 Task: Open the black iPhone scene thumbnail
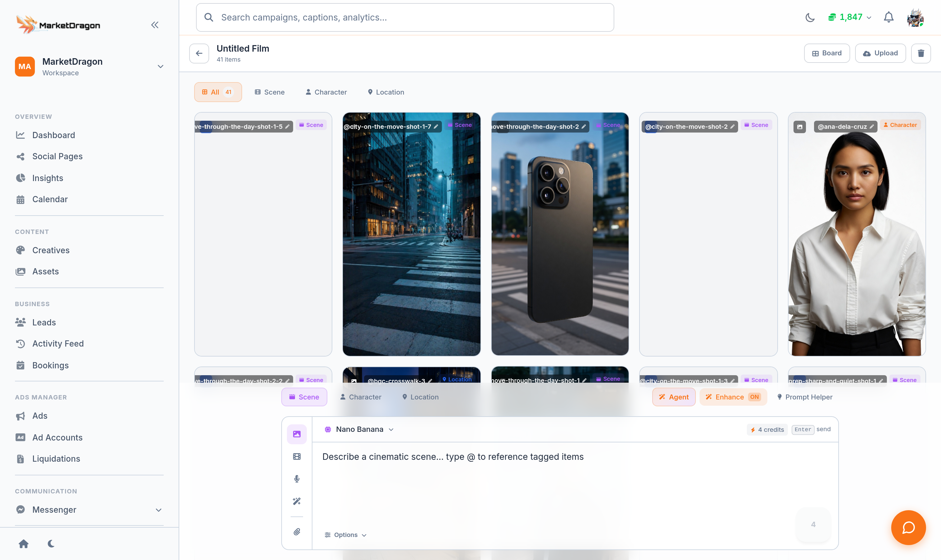point(560,234)
